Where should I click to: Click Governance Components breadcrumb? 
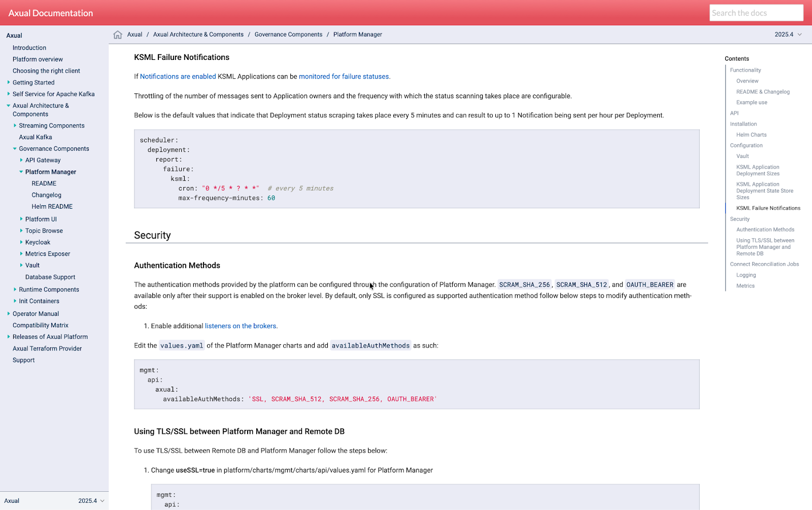(288, 35)
